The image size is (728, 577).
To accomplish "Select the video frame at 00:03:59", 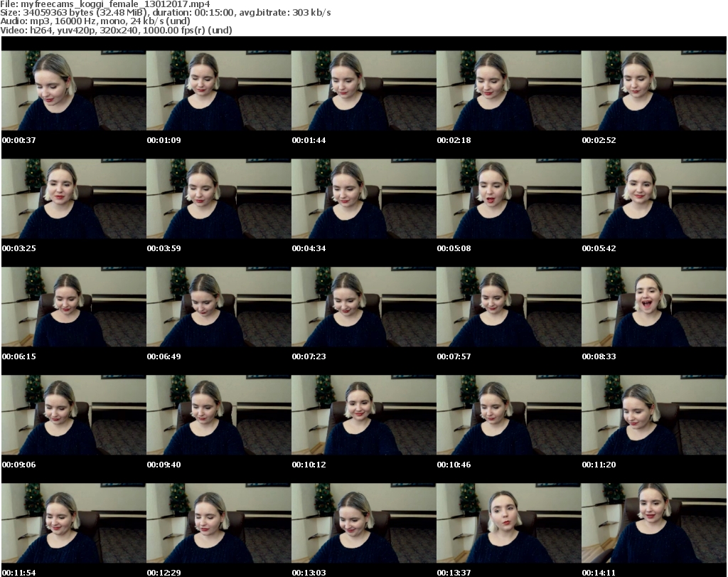I will coord(219,198).
